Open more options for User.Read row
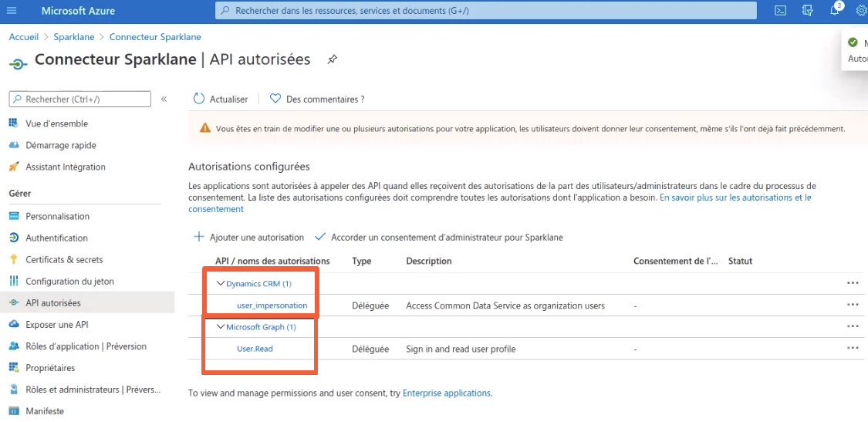Viewport: 868px width, 422px height. click(x=853, y=348)
